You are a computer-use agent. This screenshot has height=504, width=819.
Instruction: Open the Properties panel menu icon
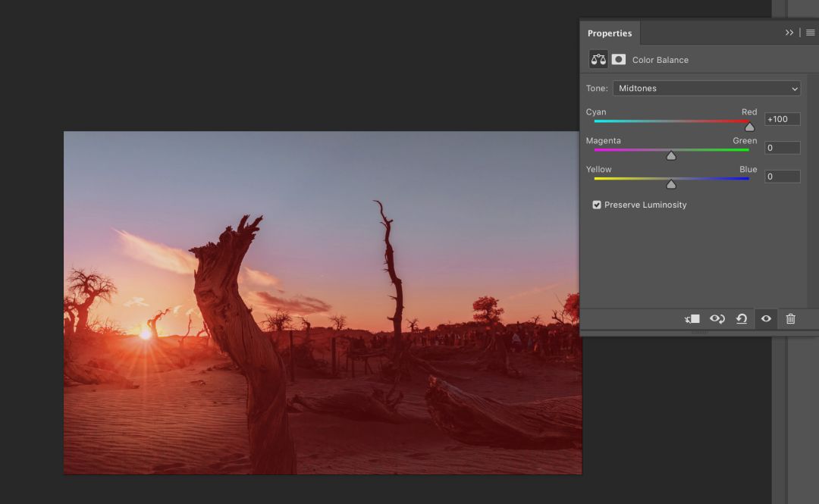click(x=810, y=33)
